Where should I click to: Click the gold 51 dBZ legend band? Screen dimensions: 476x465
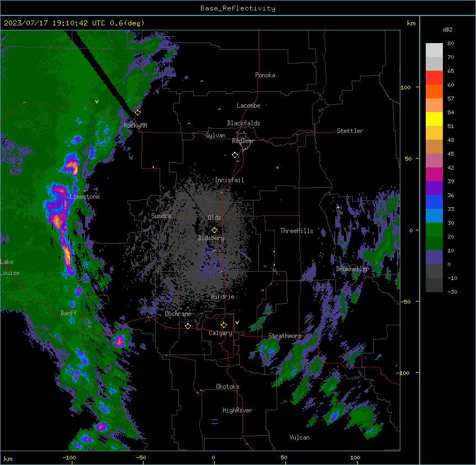click(x=434, y=133)
